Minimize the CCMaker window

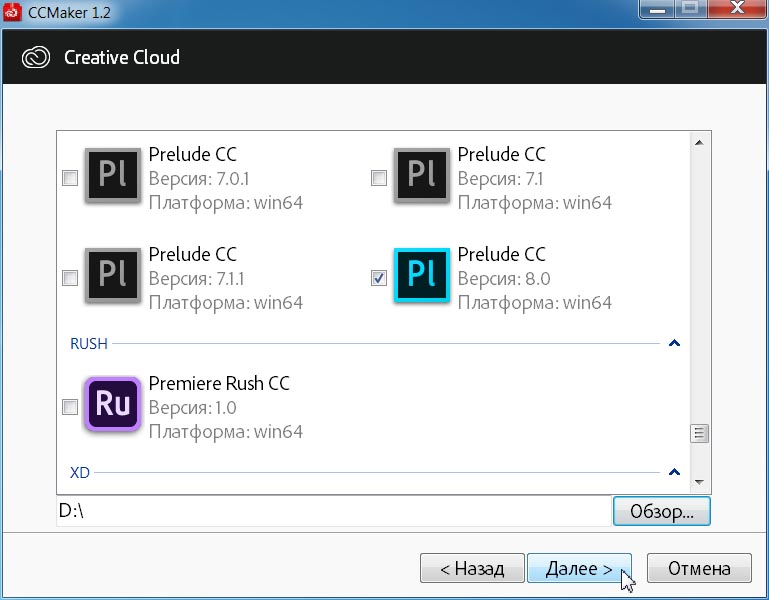click(658, 9)
